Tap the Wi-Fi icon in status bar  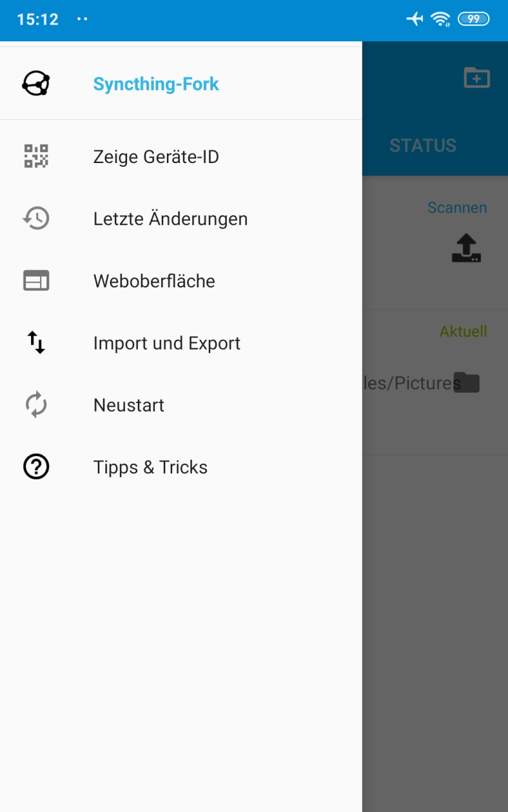(440, 19)
